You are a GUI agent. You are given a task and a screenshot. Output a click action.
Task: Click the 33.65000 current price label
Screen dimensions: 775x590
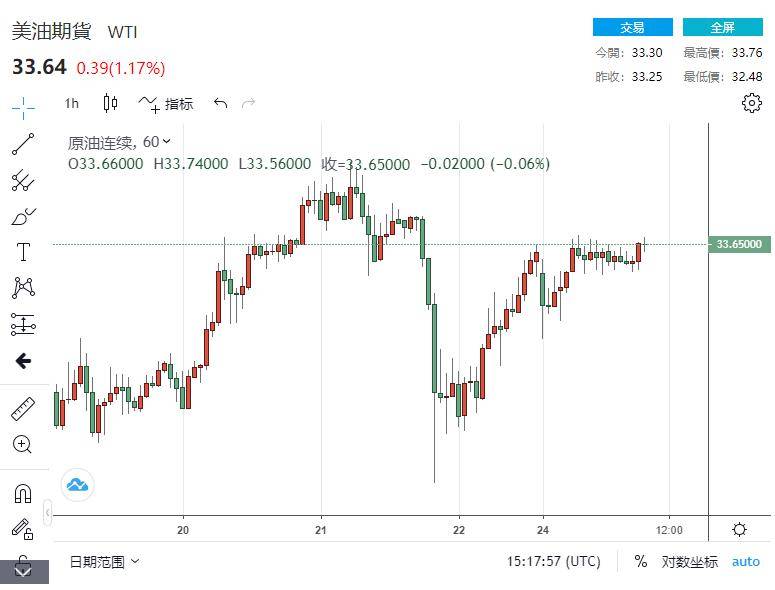coord(739,244)
